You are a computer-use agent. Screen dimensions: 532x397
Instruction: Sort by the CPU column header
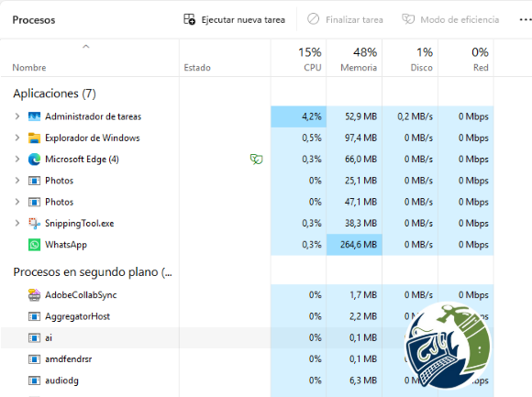pos(299,59)
